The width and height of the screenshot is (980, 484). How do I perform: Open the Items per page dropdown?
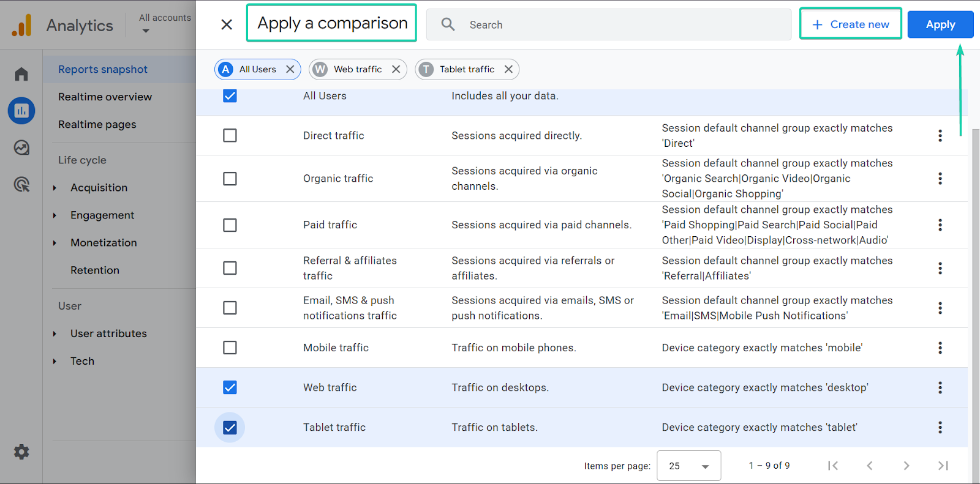[688, 466]
